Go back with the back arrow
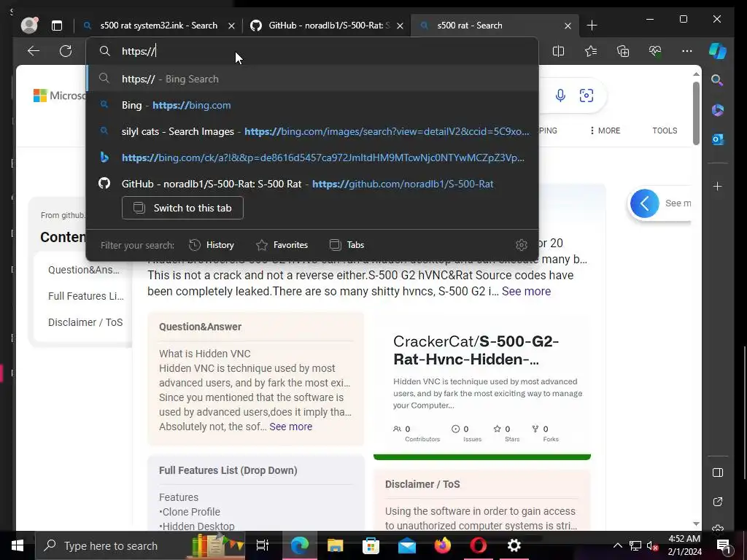Viewport: 747px width, 560px height. (34, 51)
